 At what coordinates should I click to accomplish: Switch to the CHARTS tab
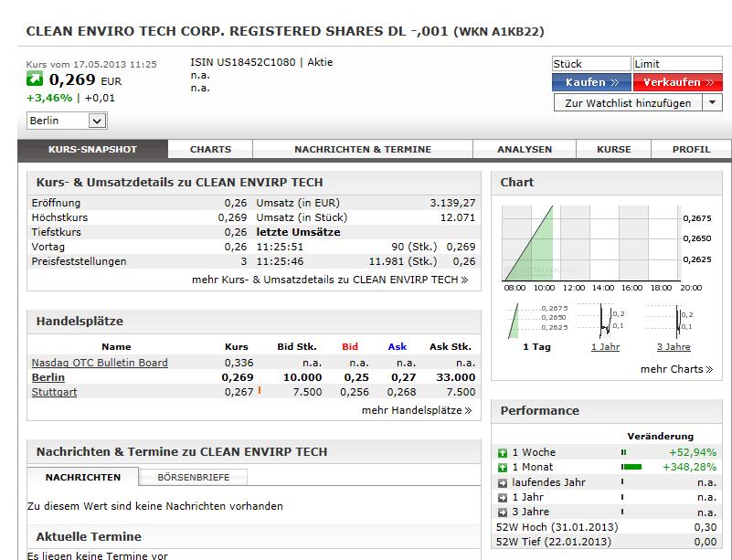[211, 149]
